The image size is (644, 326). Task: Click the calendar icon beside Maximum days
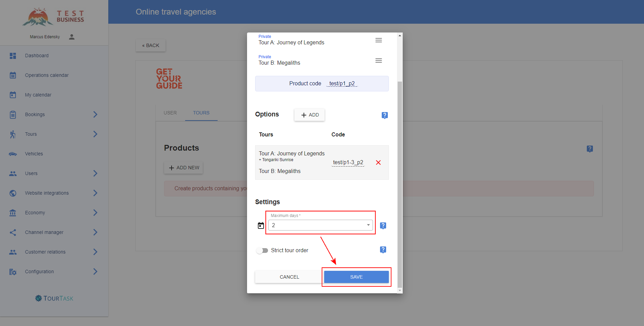261,225
